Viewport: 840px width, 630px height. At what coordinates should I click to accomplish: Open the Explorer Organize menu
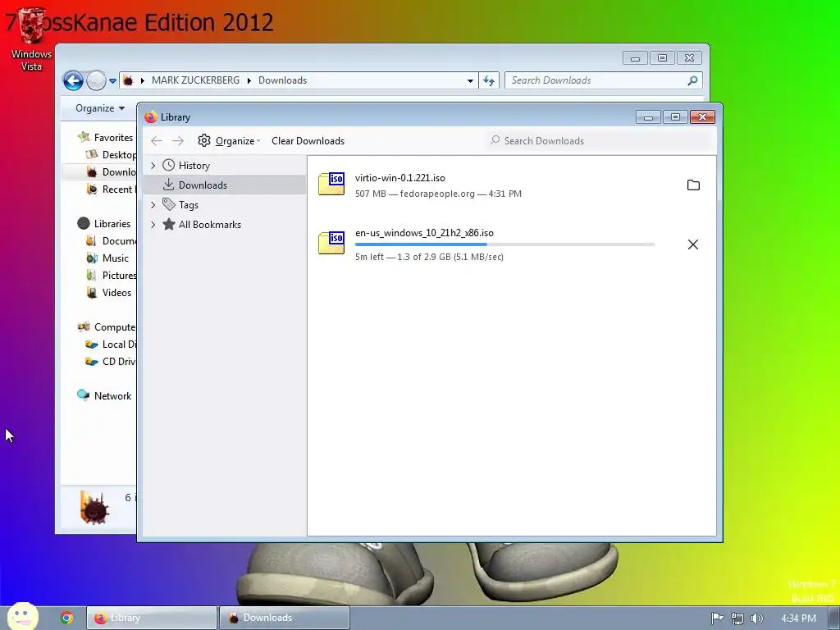pyautogui.click(x=100, y=108)
